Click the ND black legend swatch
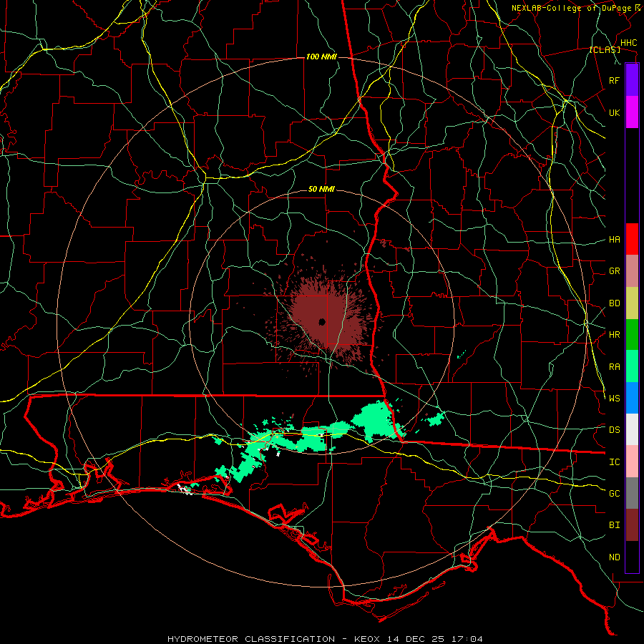The width and height of the screenshot is (644, 644). [x=632, y=557]
